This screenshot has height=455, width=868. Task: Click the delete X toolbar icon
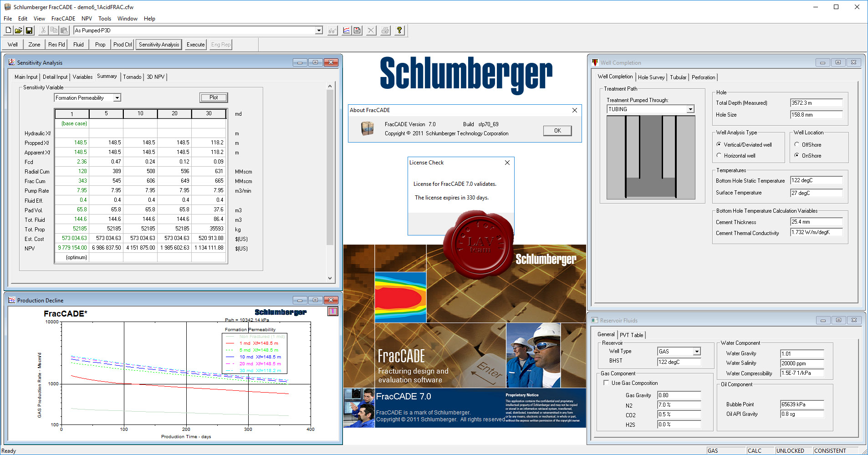click(x=371, y=31)
